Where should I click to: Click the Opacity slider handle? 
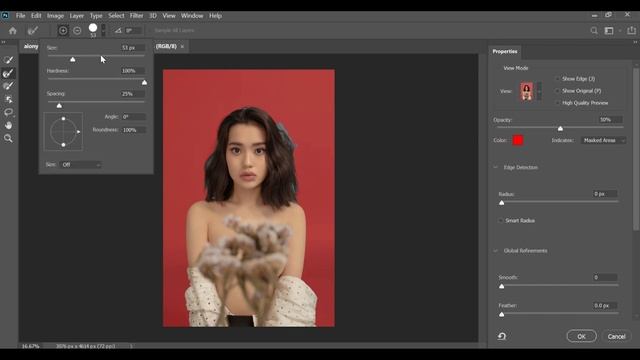[560, 129]
